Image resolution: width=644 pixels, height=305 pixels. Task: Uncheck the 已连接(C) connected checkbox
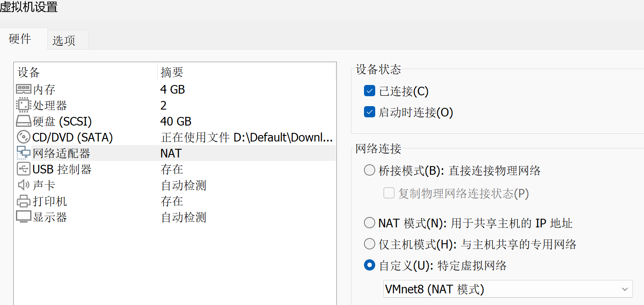click(369, 91)
